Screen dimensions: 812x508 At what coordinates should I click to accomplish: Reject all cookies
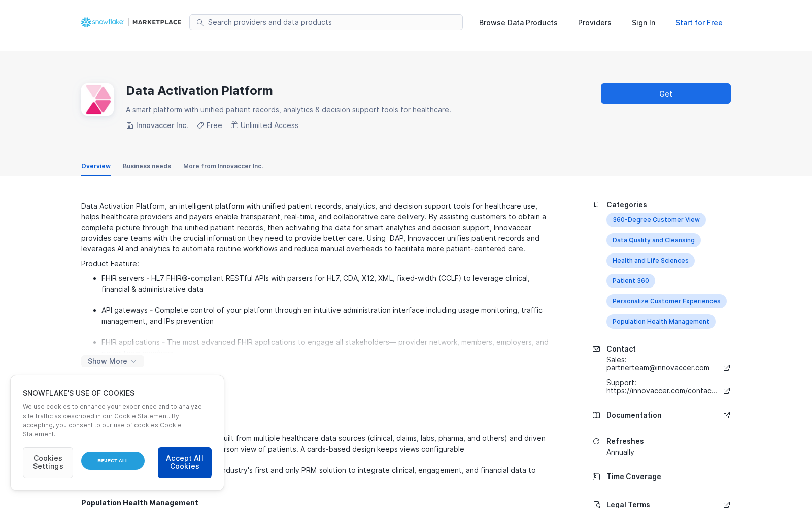[113, 461]
